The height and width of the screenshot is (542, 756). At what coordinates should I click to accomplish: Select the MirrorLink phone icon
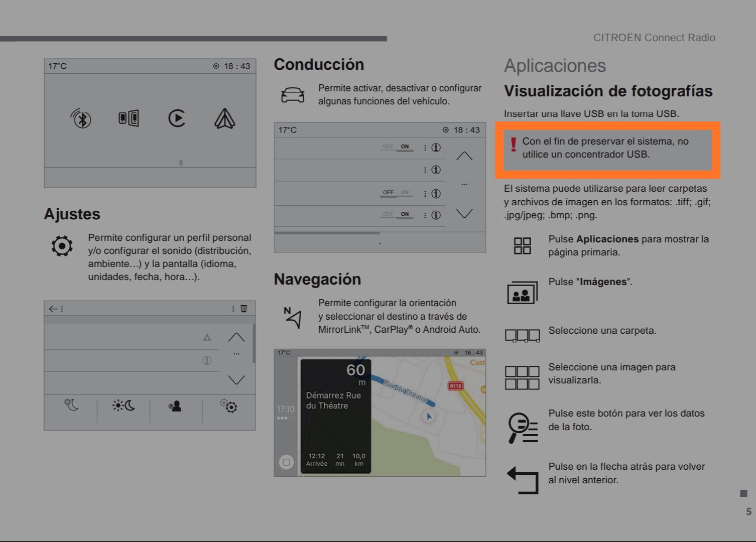(x=129, y=118)
